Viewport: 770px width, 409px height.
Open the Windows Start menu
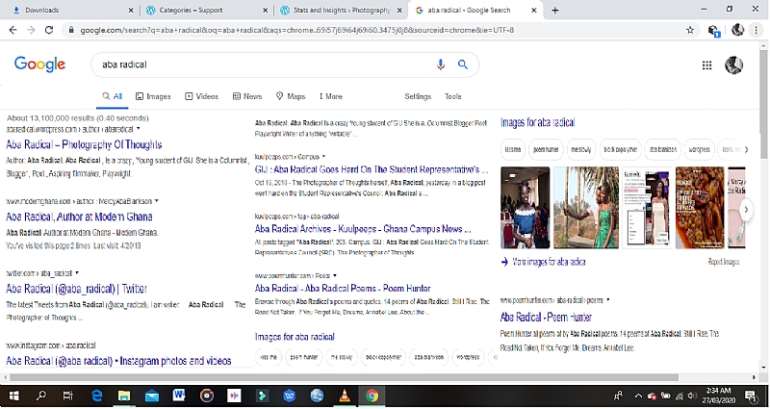(14, 396)
